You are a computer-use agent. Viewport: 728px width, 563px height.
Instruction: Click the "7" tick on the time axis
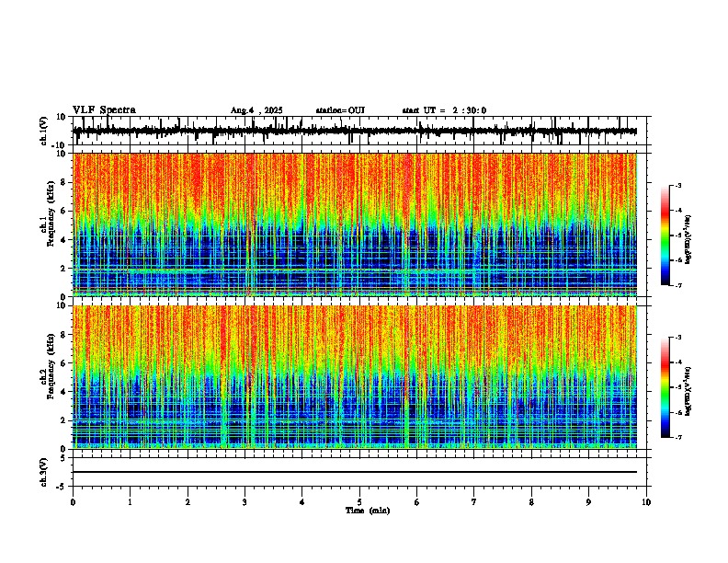point(474,502)
